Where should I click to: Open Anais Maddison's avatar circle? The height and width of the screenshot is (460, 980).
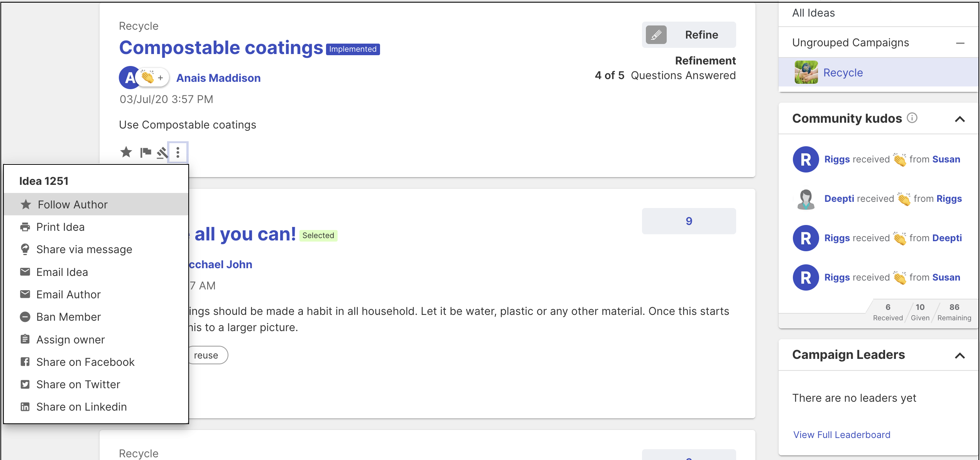pos(129,78)
